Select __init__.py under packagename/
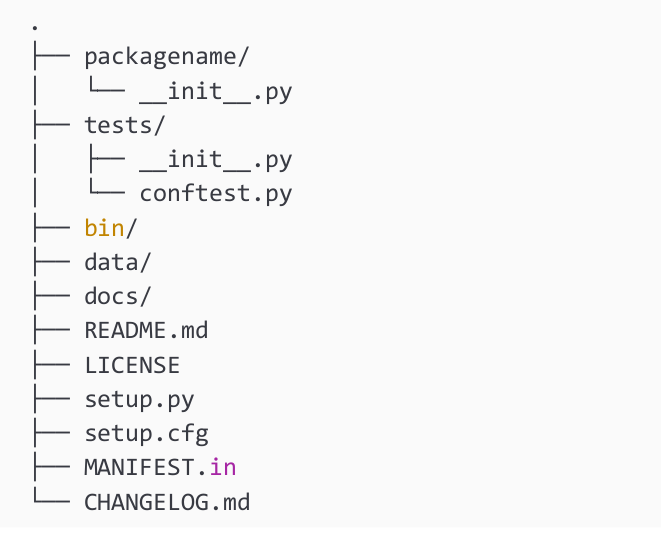Image resolution: width=661 pixels, height=534 pixels. (215, 92)
